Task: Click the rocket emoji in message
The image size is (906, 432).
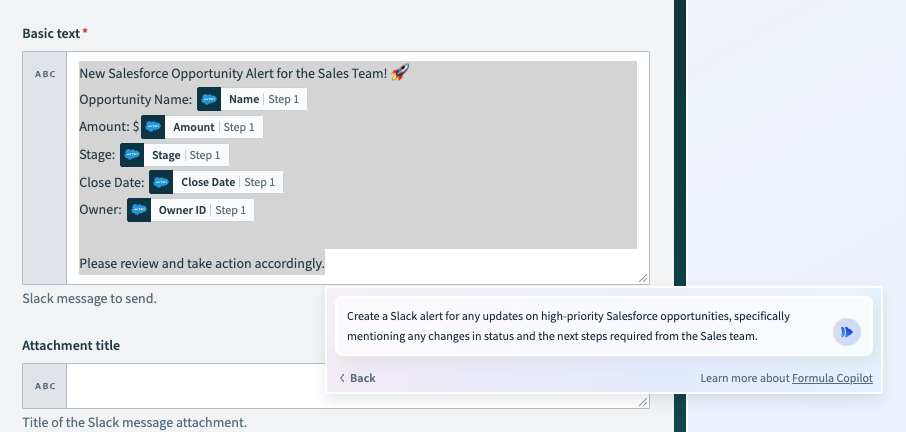Action: coord(400,73)
